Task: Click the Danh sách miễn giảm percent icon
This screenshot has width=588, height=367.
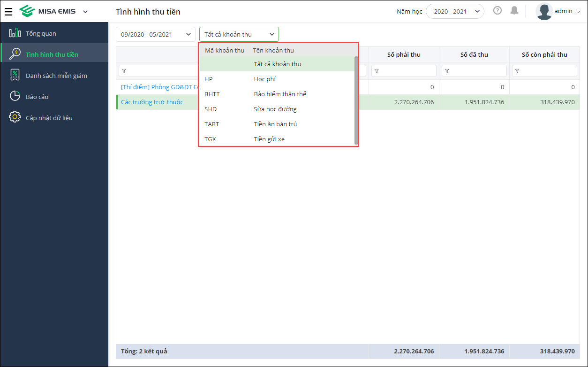Action: coord(15,75)
